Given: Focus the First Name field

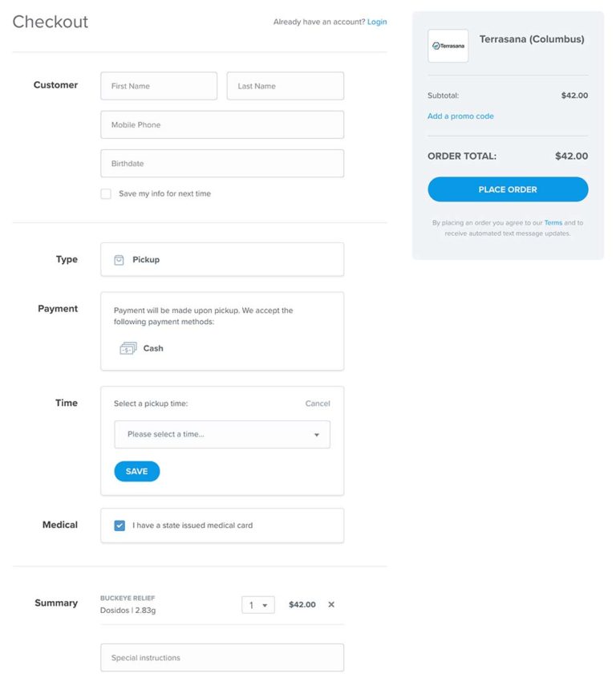Looking at the screenshot, I should click(x=159, y=86).
